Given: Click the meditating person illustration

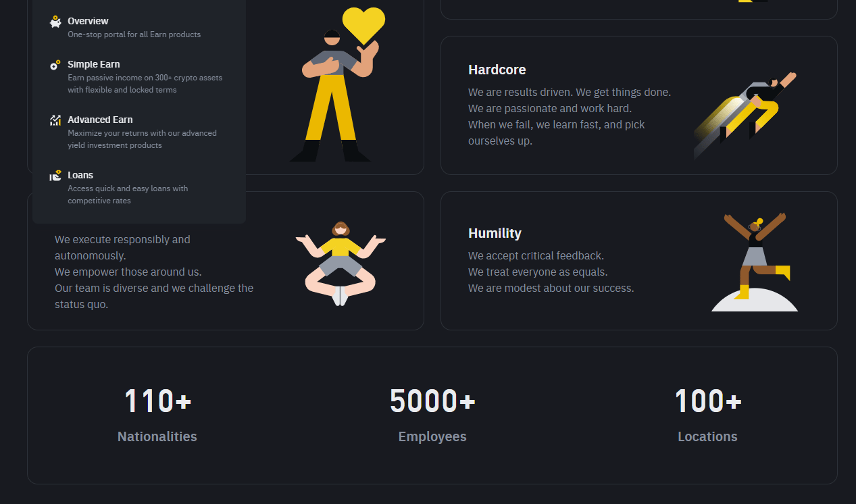Looking at the screenshot, I should coord(341,263).
